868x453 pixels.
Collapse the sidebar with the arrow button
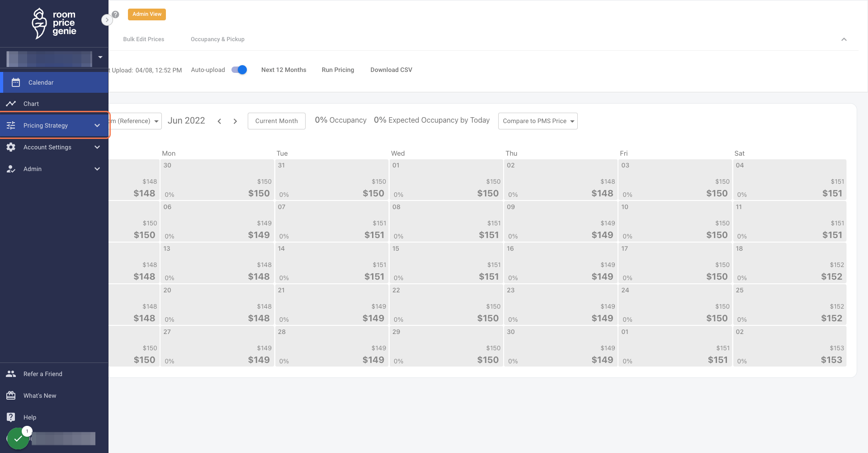pos(107,20)
